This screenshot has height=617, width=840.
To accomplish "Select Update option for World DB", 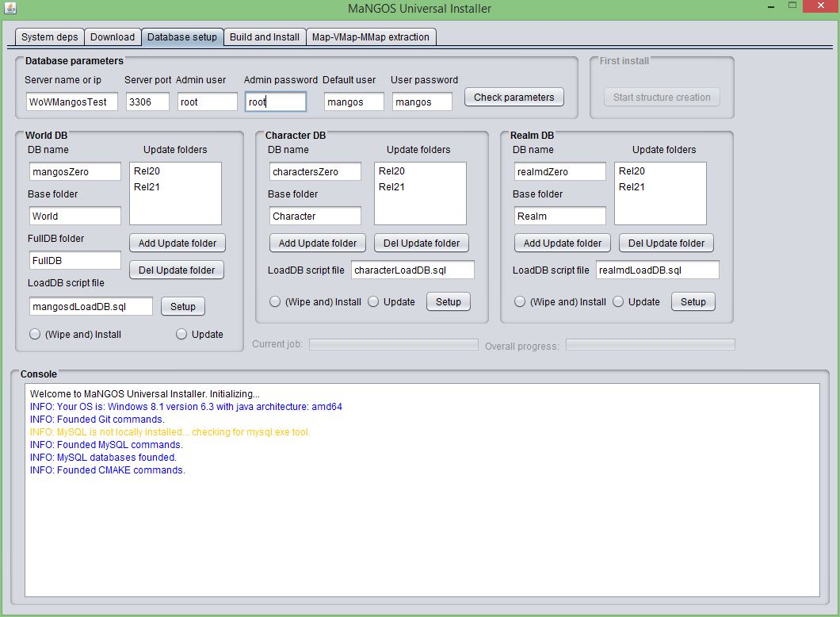I will 199,335.
